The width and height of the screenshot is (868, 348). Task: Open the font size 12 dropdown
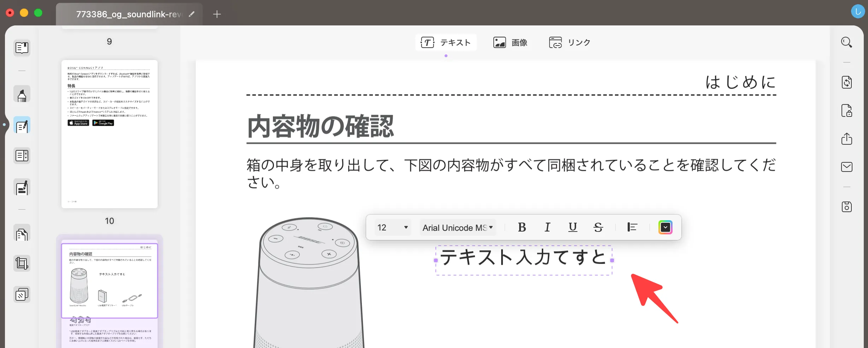click(x=392, y=227)
